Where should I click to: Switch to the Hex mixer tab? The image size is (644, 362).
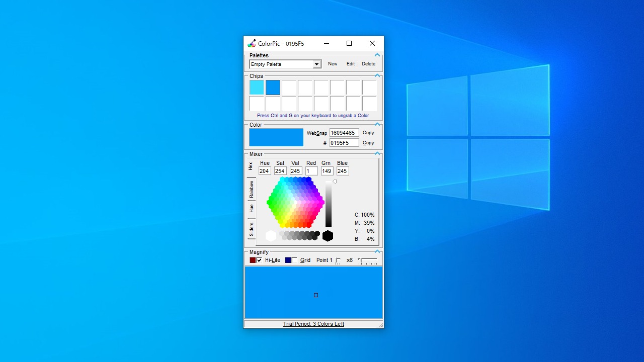coord(251,166)
